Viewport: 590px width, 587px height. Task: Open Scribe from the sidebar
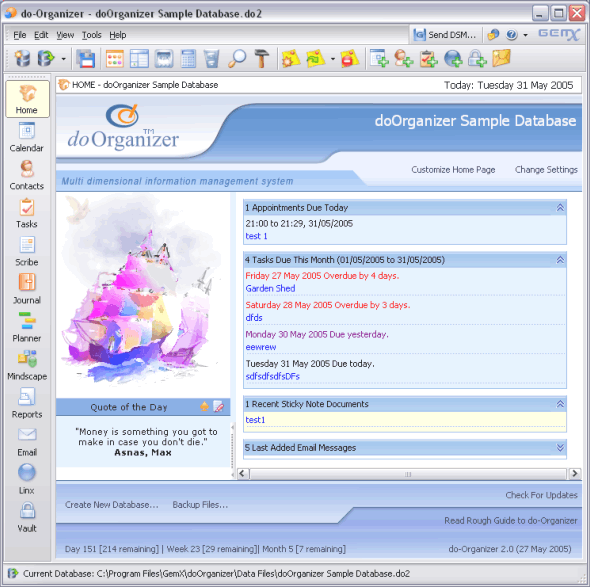click(27, 251)
